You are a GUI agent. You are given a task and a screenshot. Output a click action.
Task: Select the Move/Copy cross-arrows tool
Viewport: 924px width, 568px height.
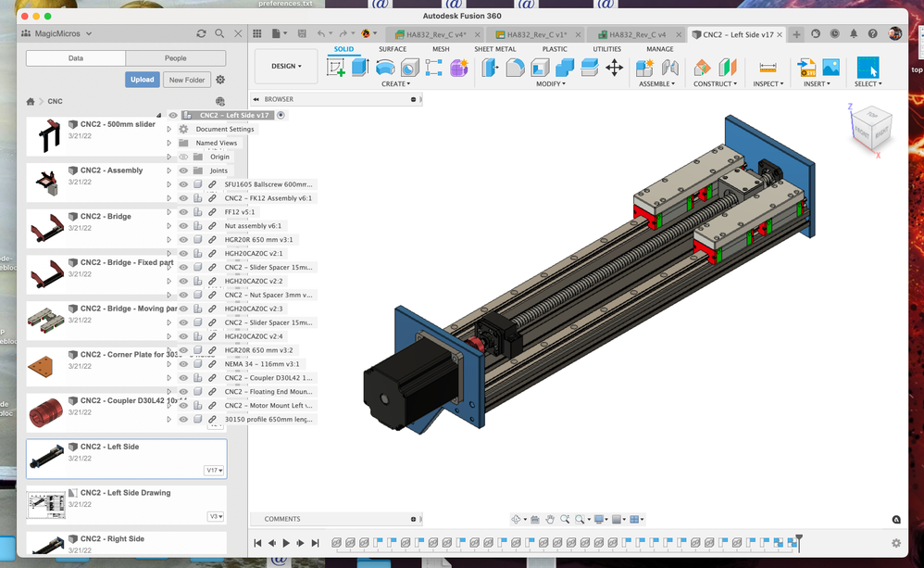click(x=614, y=68)
